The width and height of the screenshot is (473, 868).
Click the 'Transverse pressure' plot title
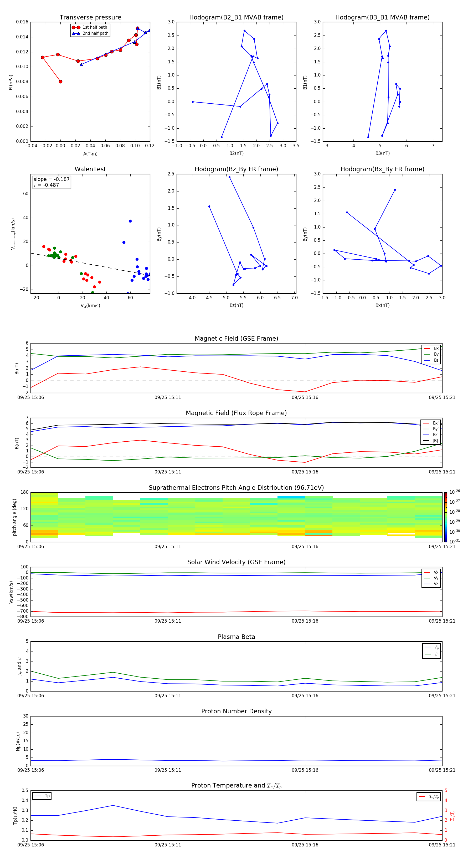(x=90, y=17)
